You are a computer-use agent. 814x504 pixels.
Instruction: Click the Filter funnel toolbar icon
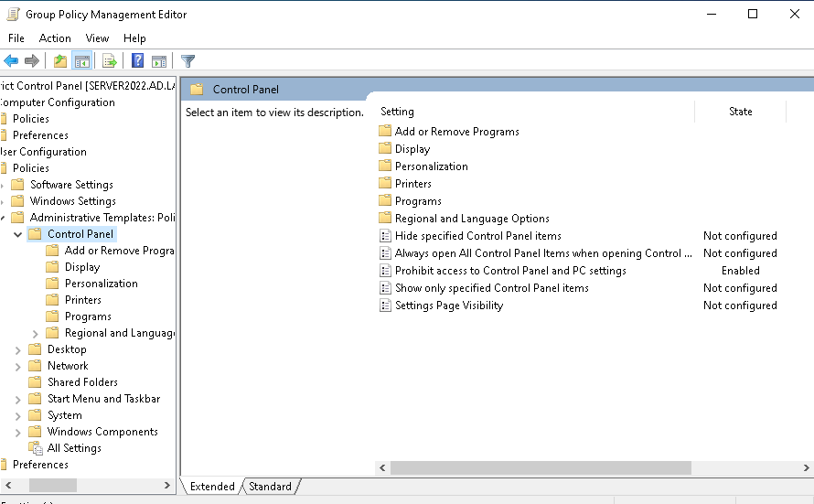(188, 61)
